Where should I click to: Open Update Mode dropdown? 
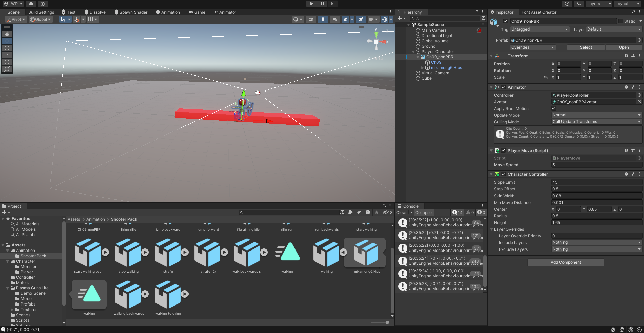pos(597,115)
